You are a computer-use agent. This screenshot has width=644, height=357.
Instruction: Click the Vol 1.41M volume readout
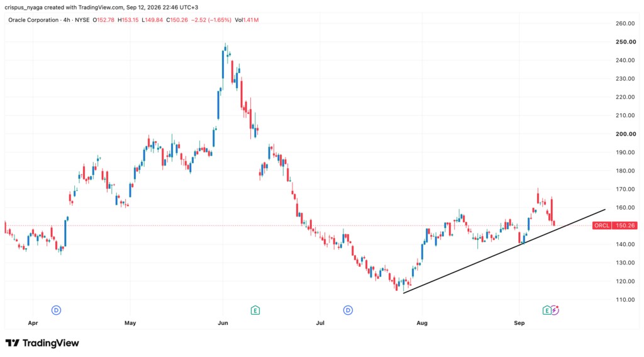point(247,20)
